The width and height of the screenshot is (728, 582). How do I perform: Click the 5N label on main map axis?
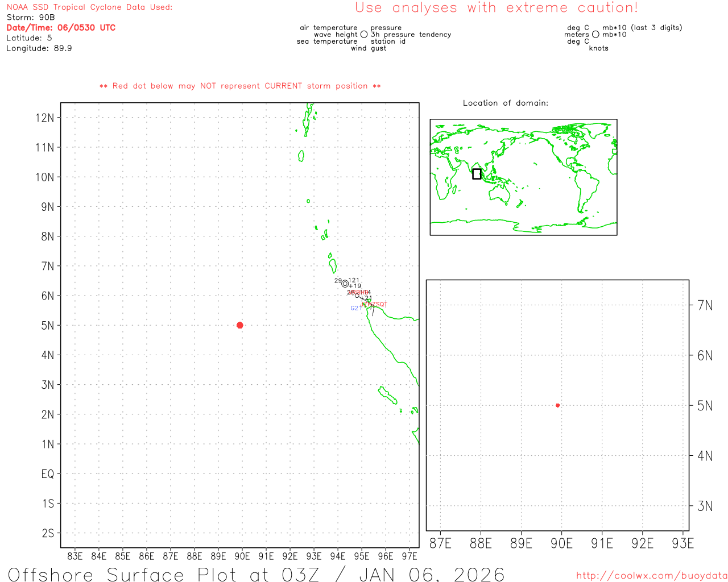(x=47, y=326)
